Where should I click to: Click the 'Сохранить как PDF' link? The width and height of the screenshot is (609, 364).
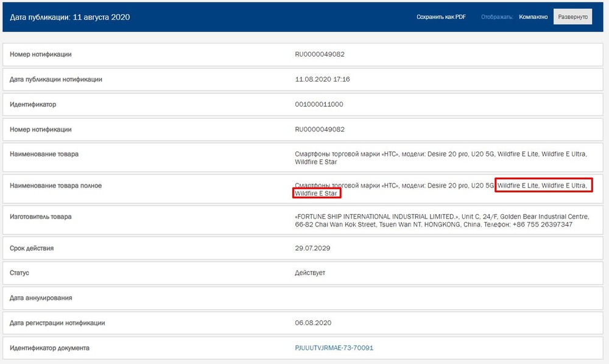point(441,17)
